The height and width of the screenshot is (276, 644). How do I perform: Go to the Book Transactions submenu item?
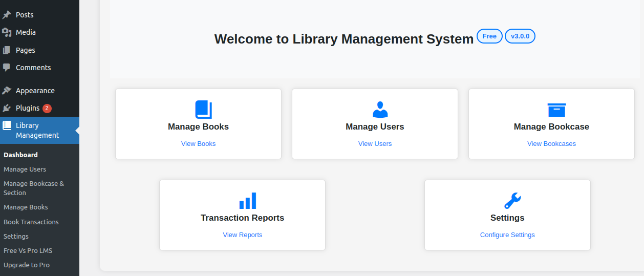(31, 222)
